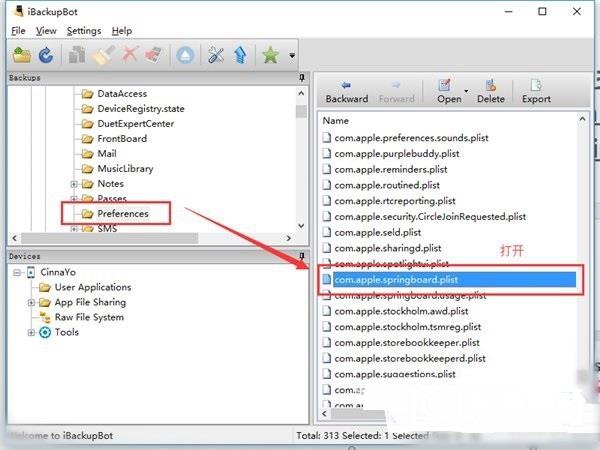Click the blue eject device toolbar icon

tap(184, 56)
